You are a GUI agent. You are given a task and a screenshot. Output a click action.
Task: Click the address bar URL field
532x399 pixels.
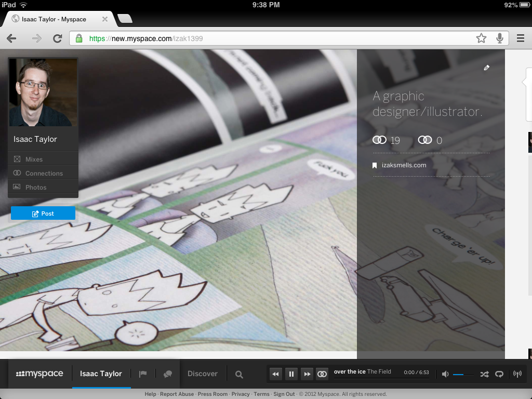pos(289,38)
